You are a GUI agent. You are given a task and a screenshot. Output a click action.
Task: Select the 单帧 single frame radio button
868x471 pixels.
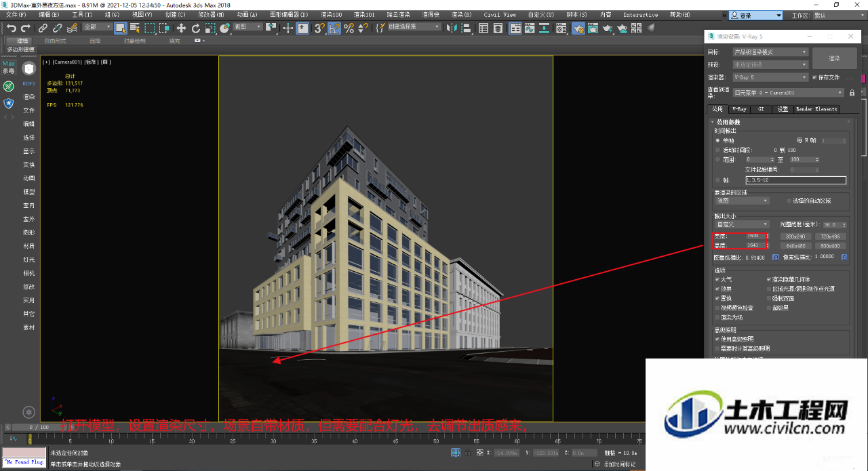[x=718, y=140]
